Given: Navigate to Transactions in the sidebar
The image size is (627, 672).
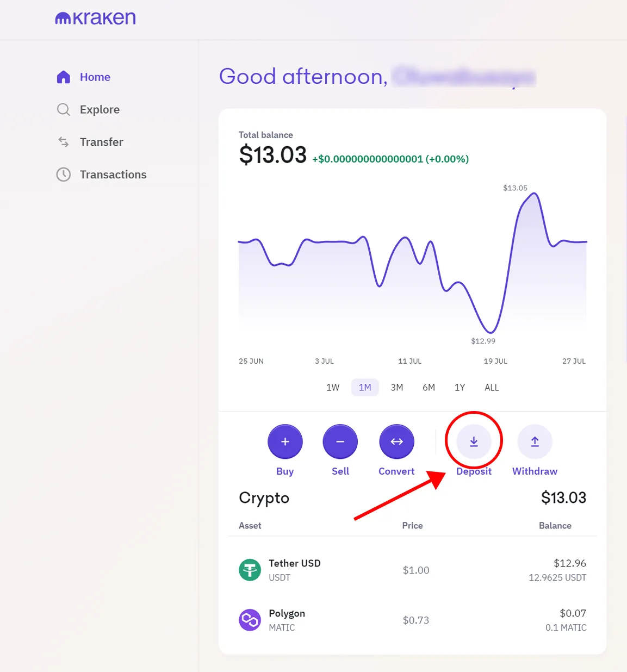Looking at the screenshot, I should tap(113, 175).
